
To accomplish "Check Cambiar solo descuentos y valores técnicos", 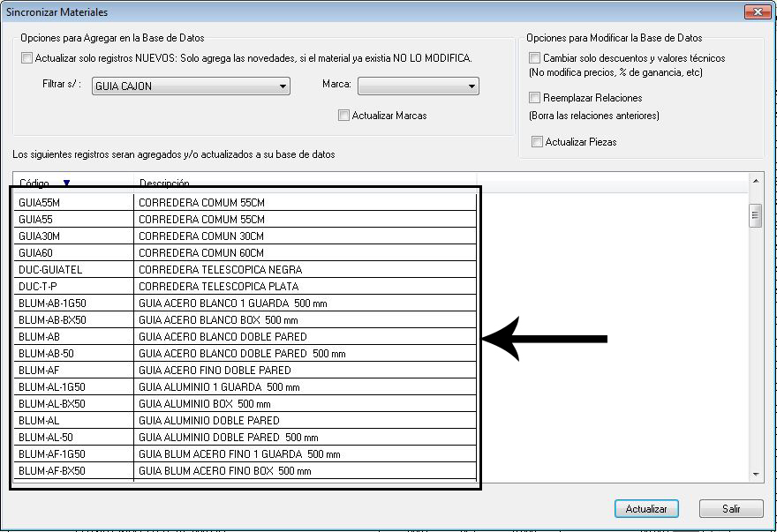I will point(534,58).
